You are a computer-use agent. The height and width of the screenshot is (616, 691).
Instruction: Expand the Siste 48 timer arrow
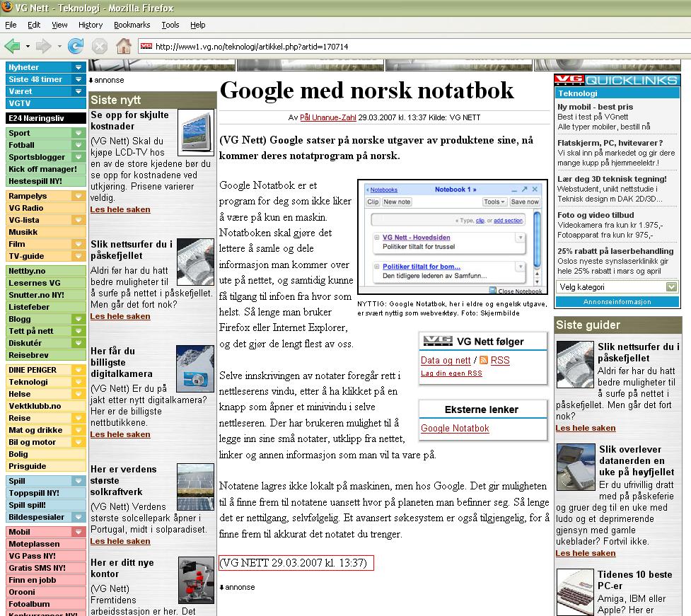[x=79, y=79]
